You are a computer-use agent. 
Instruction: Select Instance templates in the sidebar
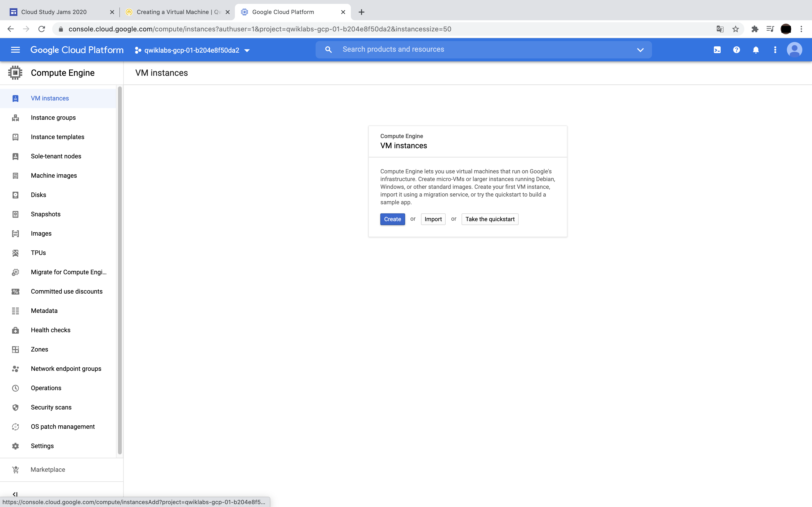pyautogui.click(x=57, y=137)
